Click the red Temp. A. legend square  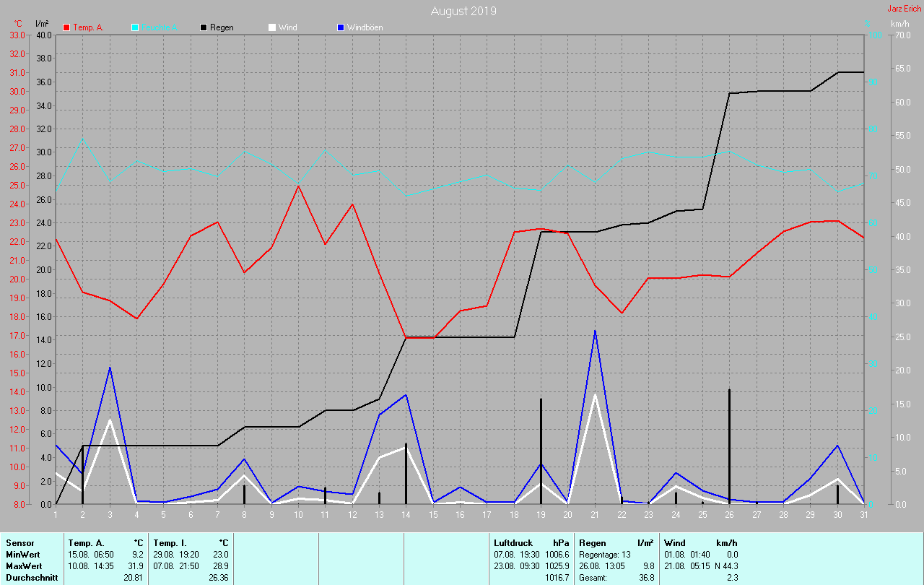67,27
